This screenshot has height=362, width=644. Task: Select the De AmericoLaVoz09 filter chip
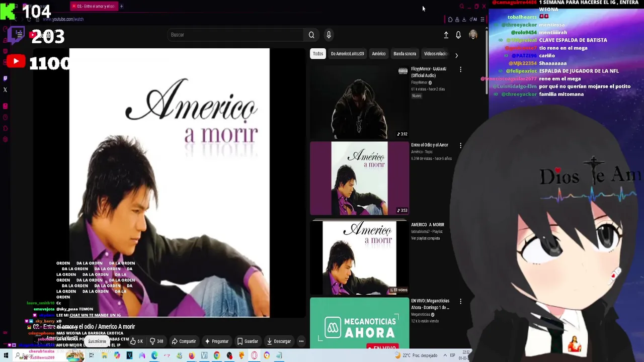[x=347, y=54]
